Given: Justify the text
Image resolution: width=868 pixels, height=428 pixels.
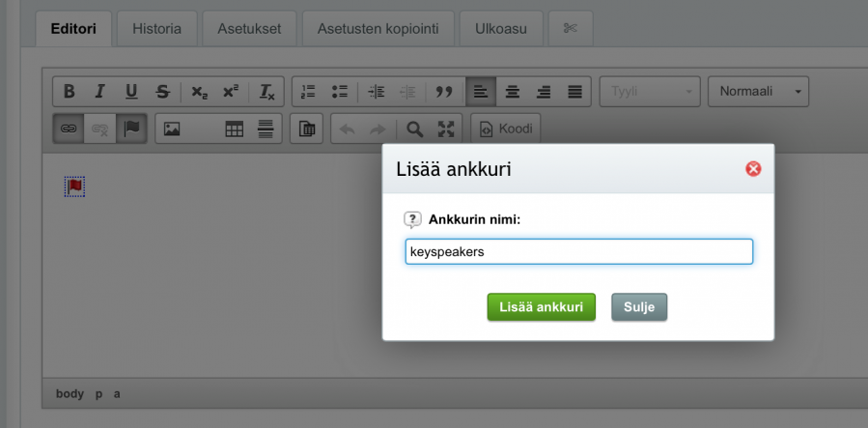Looking at the screenshot, I should pos(575,92).
